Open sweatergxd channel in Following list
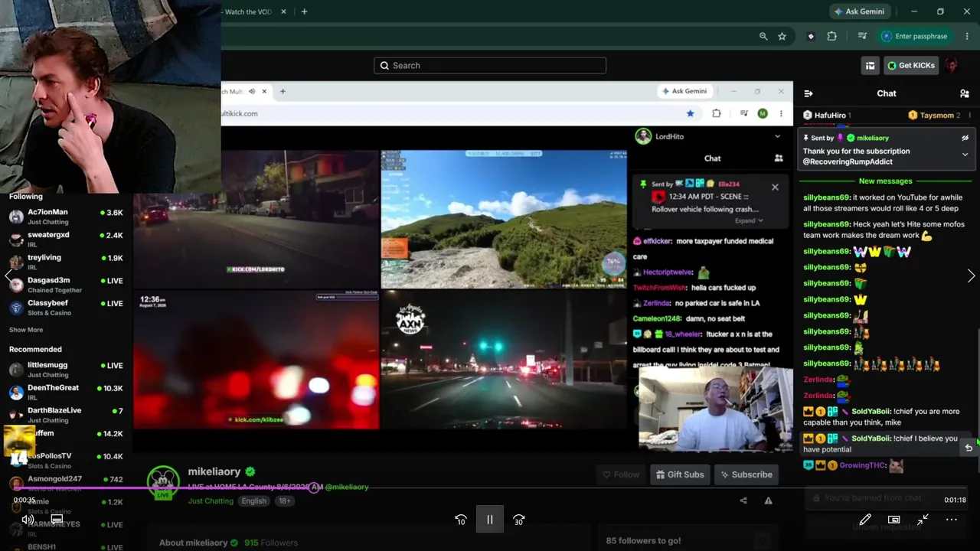The height and width of the screenshot is (551, 980). [66, 240]
